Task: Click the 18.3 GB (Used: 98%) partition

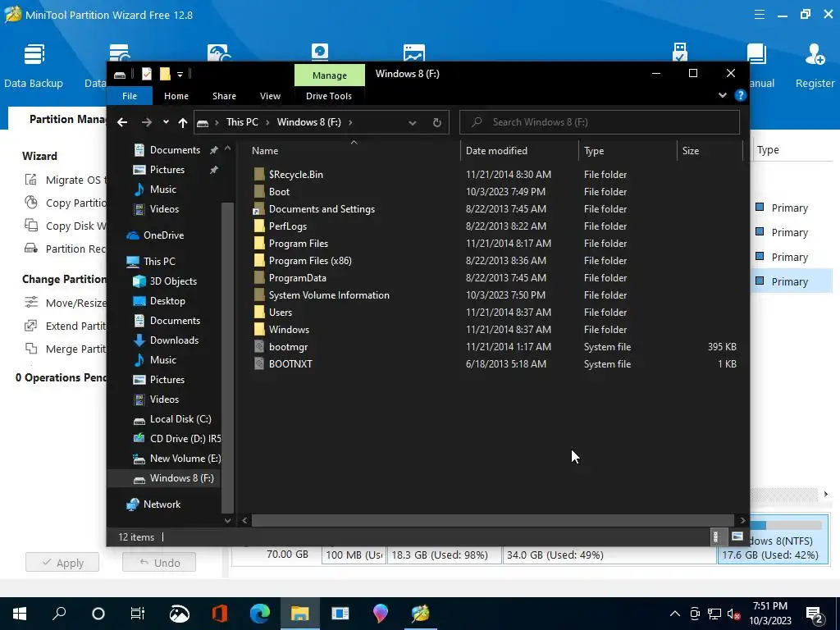Action: (443, 555)
